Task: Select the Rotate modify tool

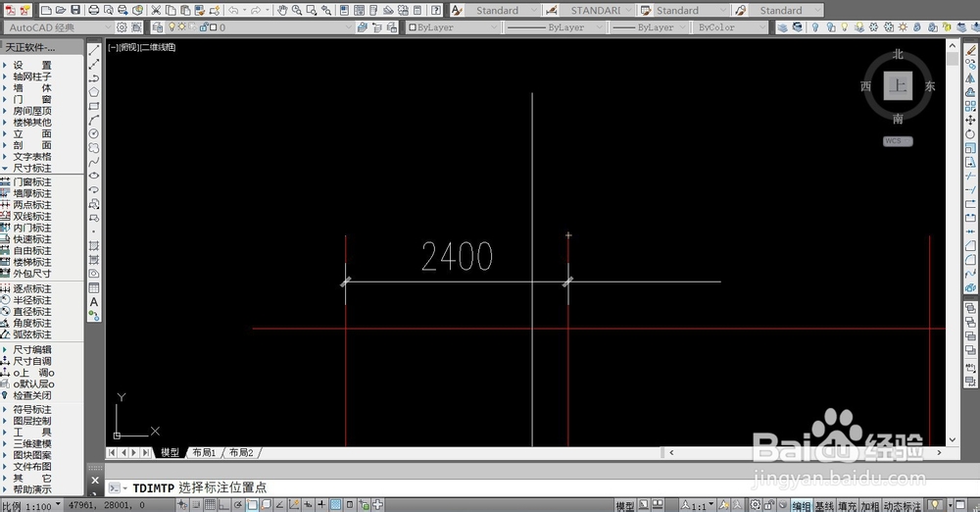Action: (970, 134)
